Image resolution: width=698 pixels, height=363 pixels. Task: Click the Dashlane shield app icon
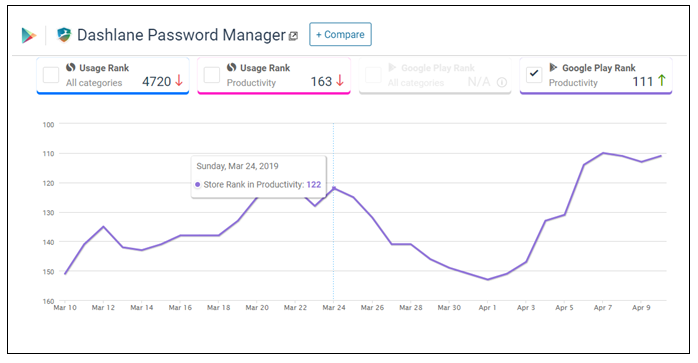click(x=64, y=35)
